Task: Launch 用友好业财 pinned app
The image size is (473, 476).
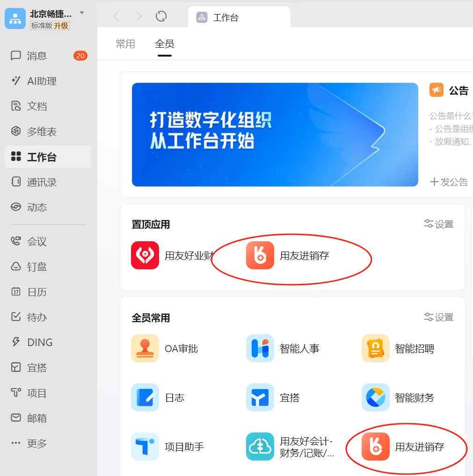Action: [173, 255]
